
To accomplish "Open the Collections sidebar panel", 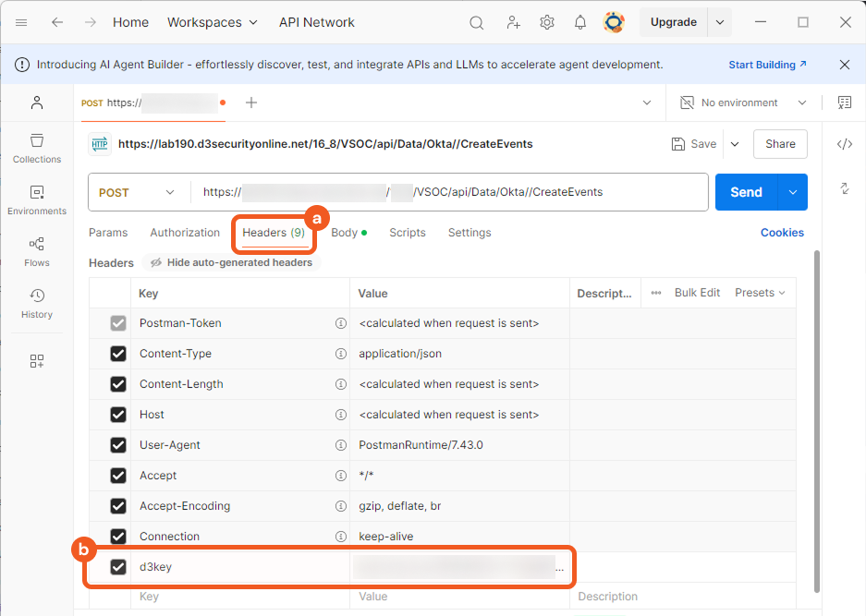I will [x=37, y=148].
